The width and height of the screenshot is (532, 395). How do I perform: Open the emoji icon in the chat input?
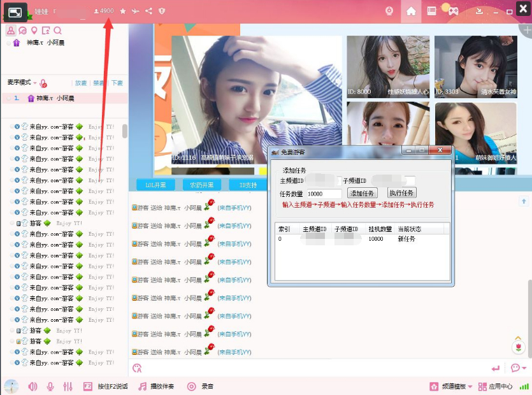coord(137,368)
